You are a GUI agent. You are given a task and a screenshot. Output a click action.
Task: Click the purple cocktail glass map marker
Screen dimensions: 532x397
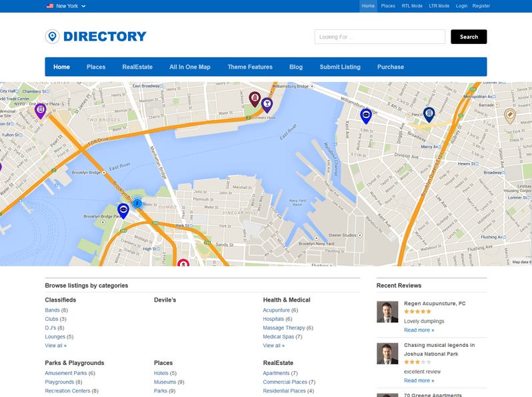[267, 105]
